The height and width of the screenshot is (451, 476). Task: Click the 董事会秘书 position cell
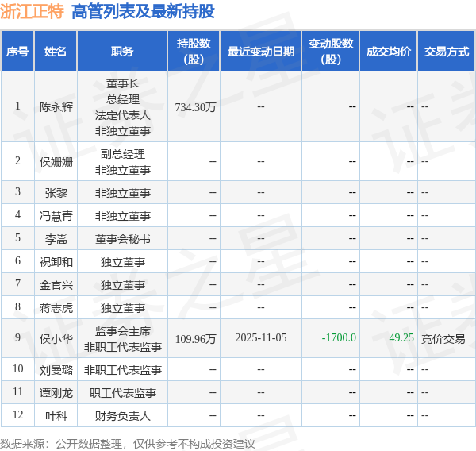click(123, 239)
